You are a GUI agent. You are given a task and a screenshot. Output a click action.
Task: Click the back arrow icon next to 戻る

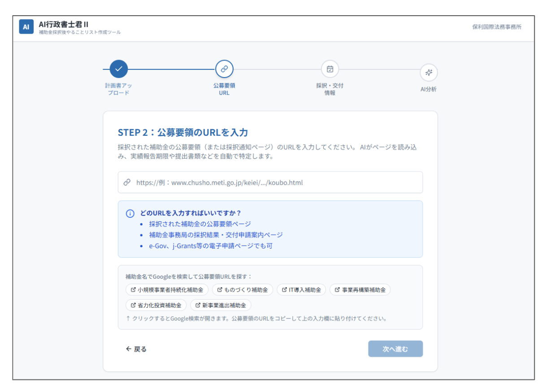point(129,349)
